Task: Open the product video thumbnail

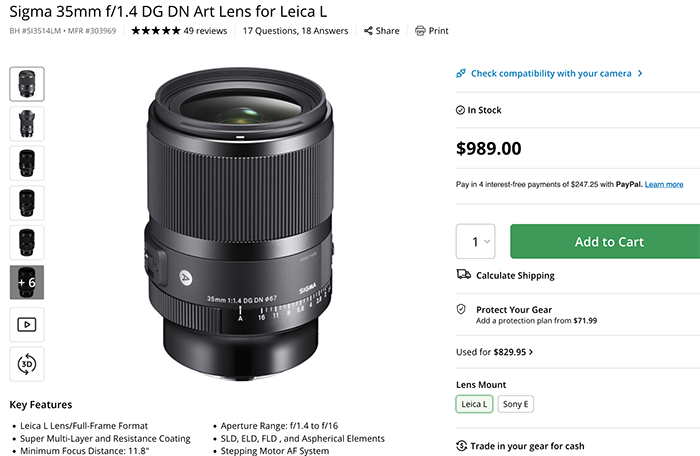Action: pyautogui.click(x=27, y=323)
